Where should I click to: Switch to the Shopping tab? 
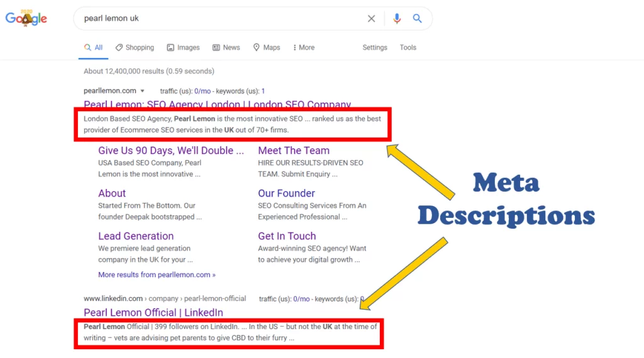coord(135,48)
